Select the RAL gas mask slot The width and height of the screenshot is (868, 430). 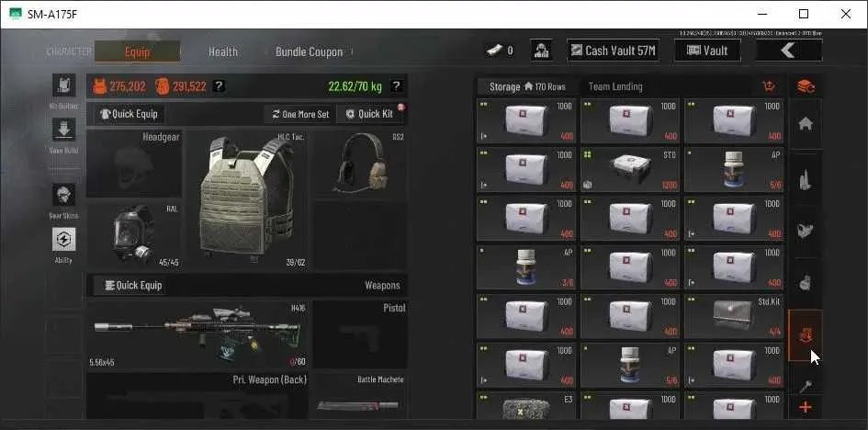pyautogui.click(x=134, y=235)
